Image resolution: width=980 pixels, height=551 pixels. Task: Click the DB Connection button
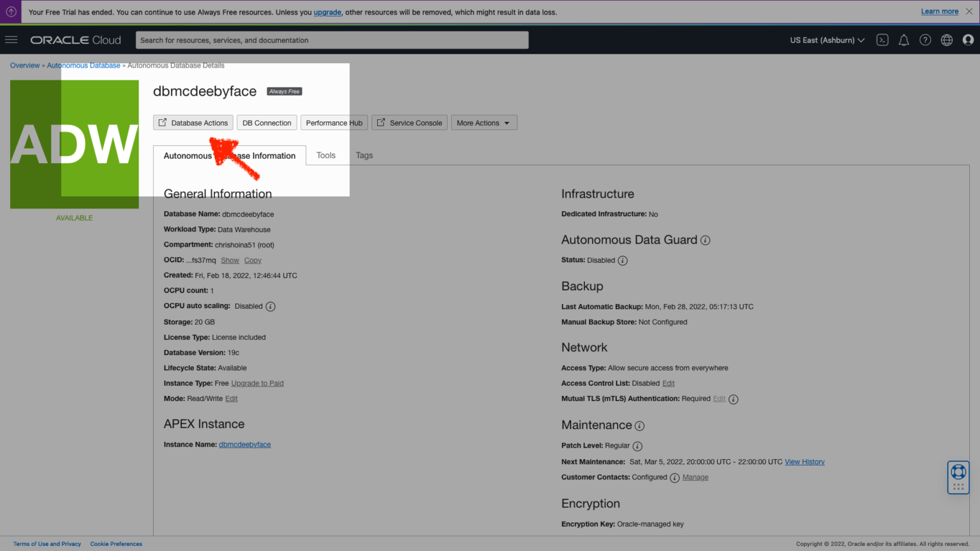267,122
